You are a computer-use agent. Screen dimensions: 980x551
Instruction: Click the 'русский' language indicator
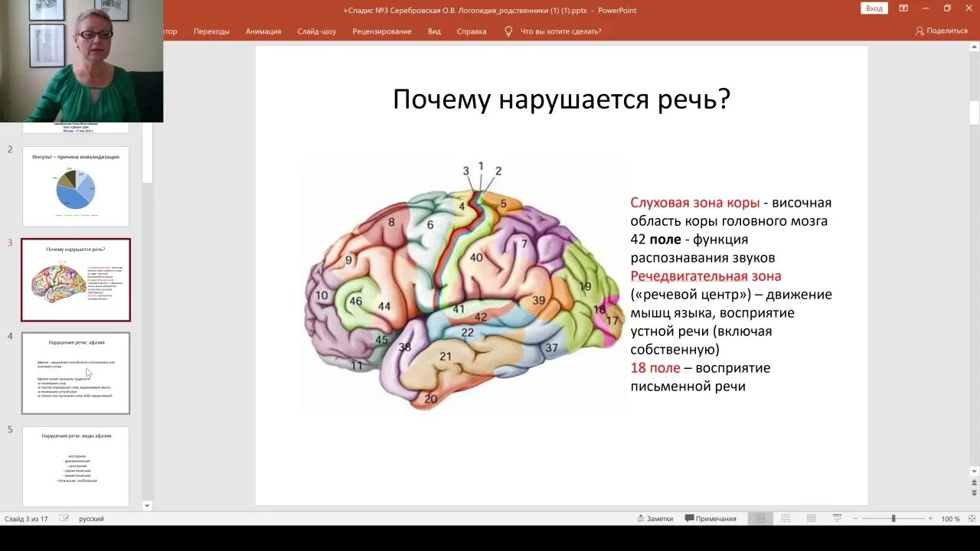(x=91, y=518)
